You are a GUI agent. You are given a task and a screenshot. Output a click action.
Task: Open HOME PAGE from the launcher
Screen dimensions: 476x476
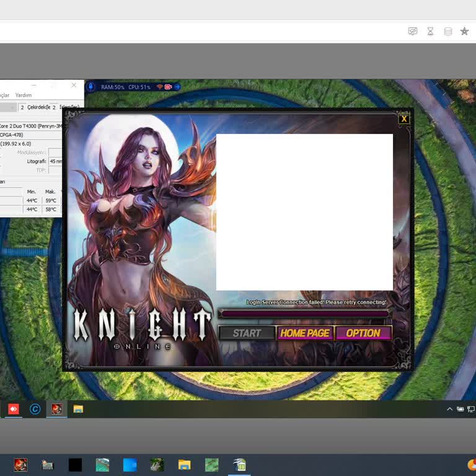[304, 333]
